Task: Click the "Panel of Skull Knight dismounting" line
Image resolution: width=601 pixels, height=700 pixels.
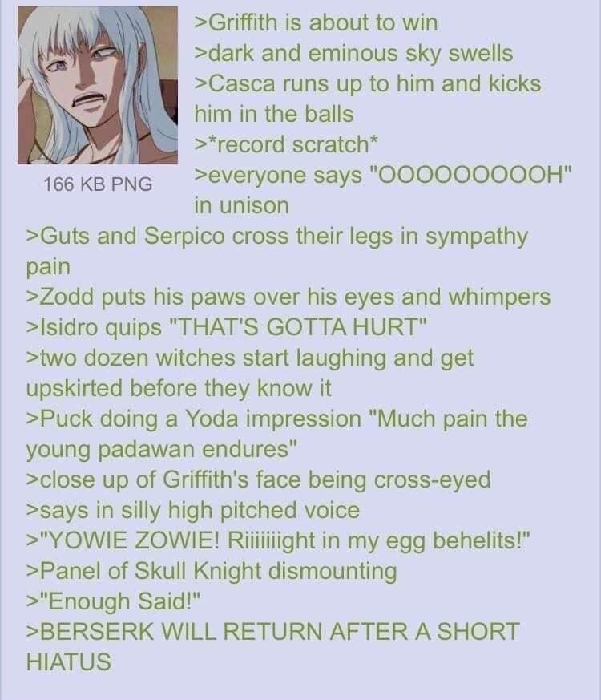Action: 212,572
